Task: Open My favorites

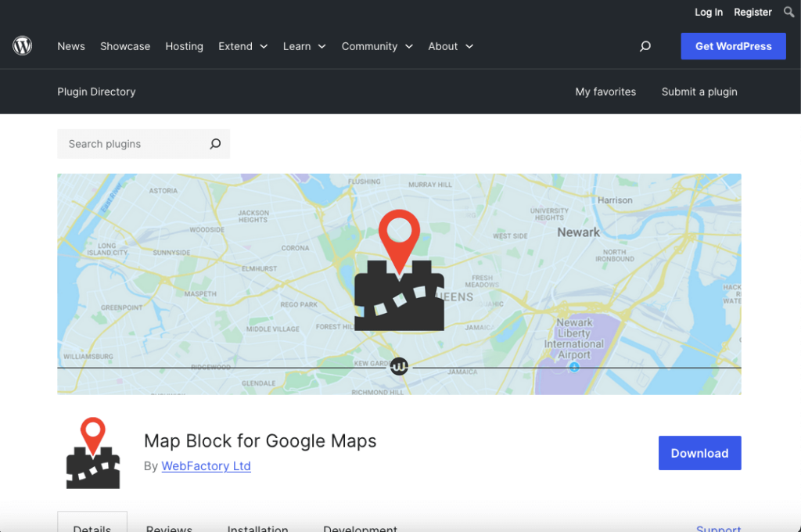Action: [605, 92]
